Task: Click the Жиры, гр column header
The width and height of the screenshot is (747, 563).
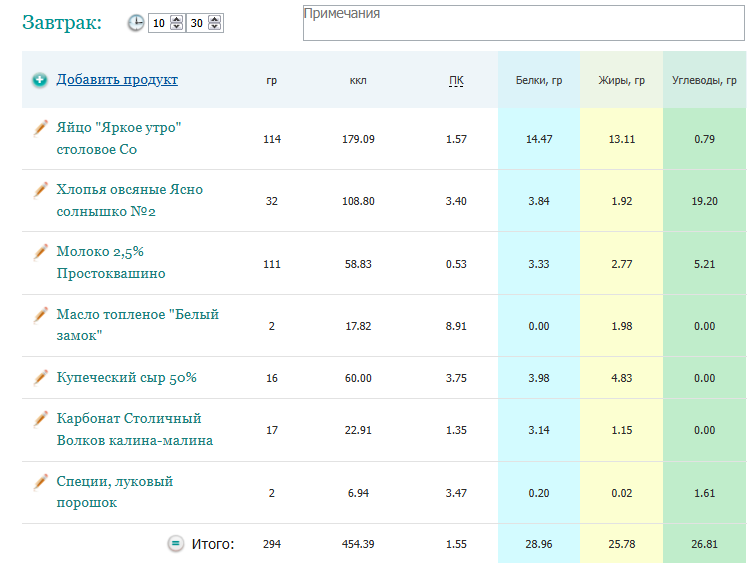Action: [x=622, y=80]
